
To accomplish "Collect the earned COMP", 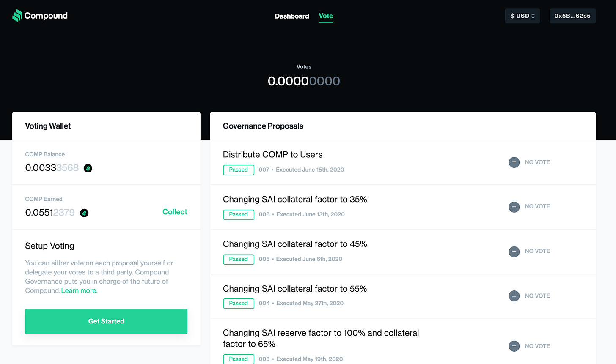I will point(175,212).
